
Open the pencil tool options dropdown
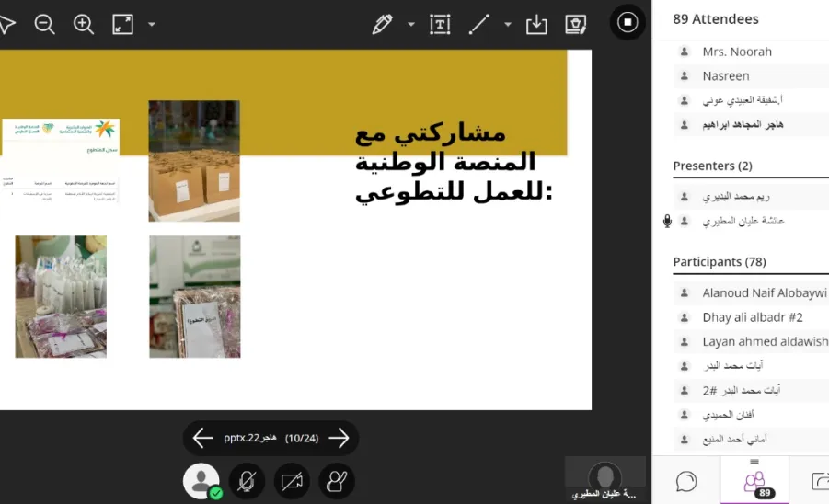[x=410, y=24]
